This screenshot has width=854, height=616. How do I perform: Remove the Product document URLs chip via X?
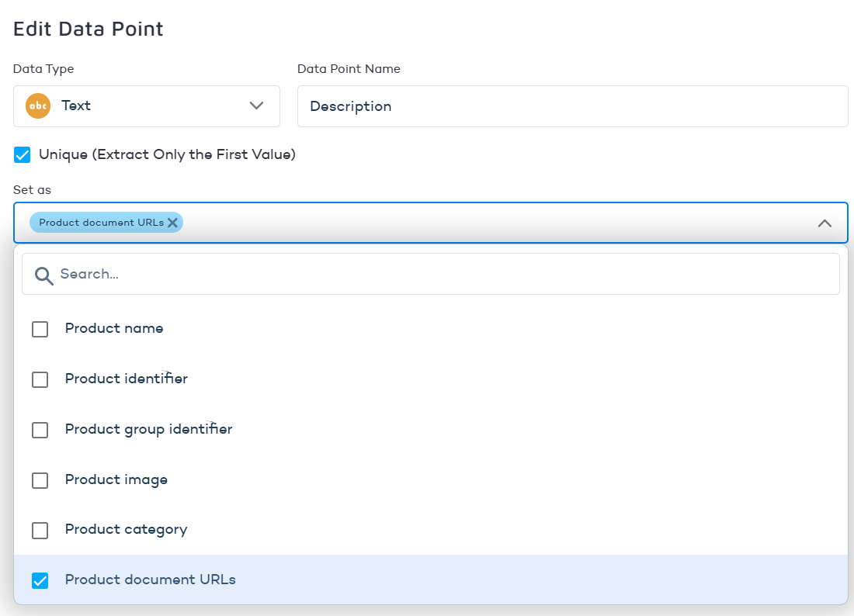point(172,223)
